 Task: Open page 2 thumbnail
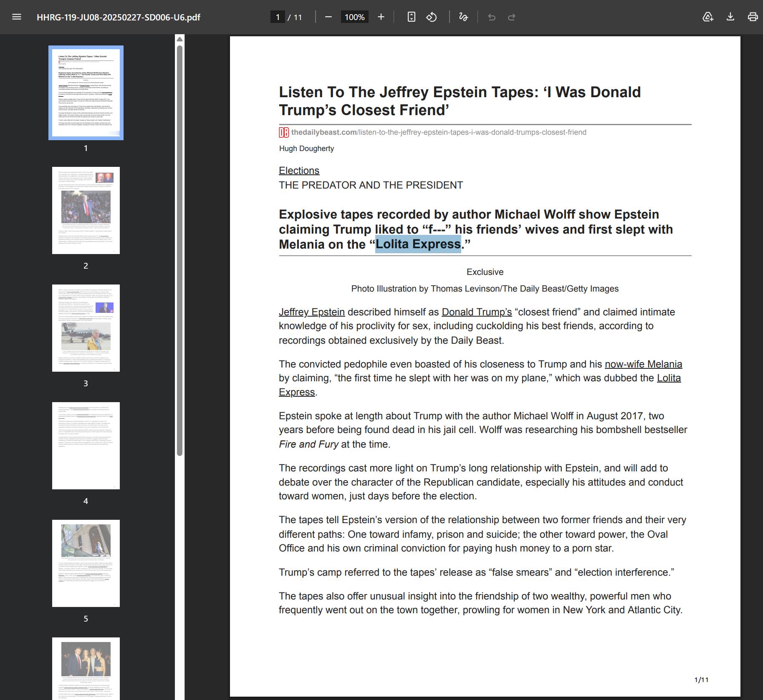[86, 210]
